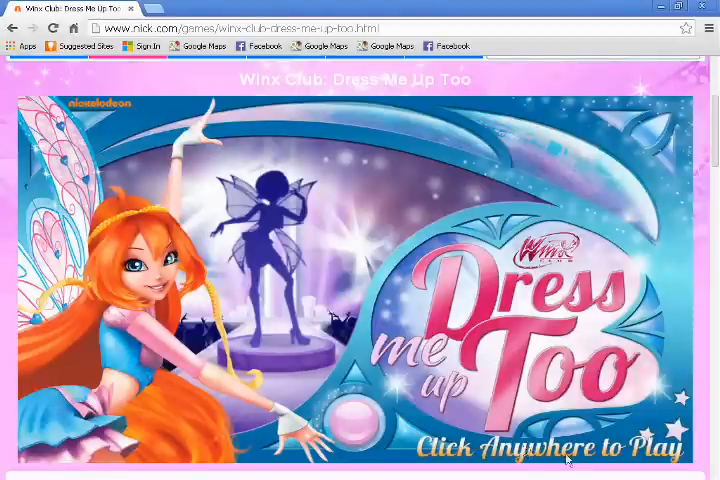Click the pink round orb button in the game
The width and height of the screenshot is (720, 480).
point(354,422)
